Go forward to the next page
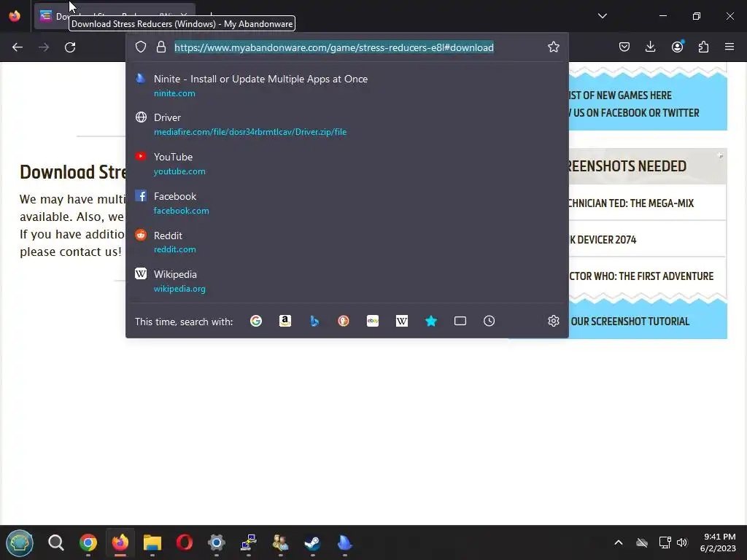Image resolution: width=747 pixels, height=560 pixels. (x=44, y=47)
